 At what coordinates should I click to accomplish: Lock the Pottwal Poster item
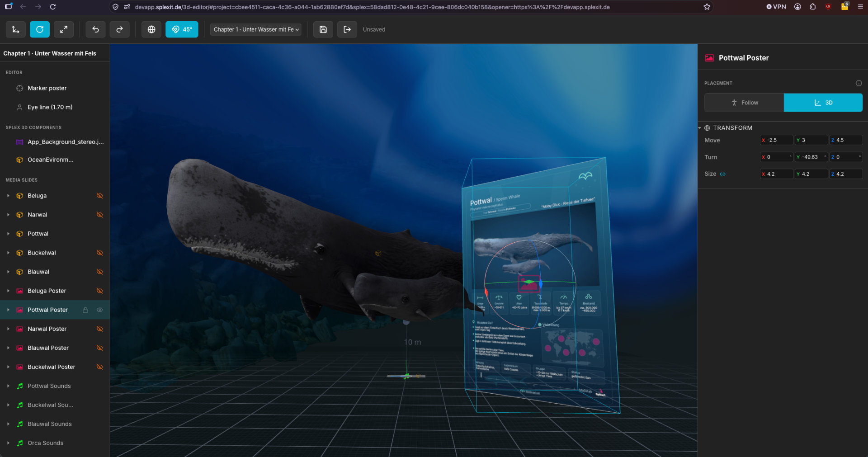click(x=85, y=310)
